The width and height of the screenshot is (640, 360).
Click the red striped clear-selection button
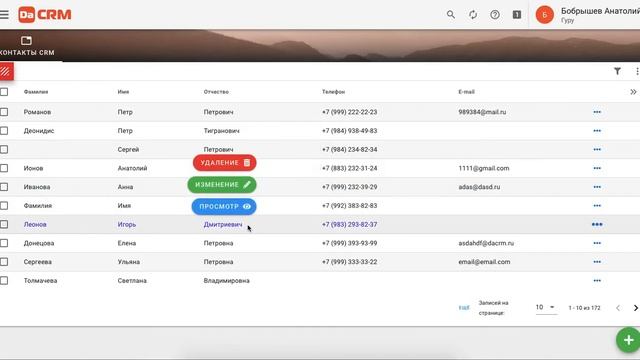7,71
